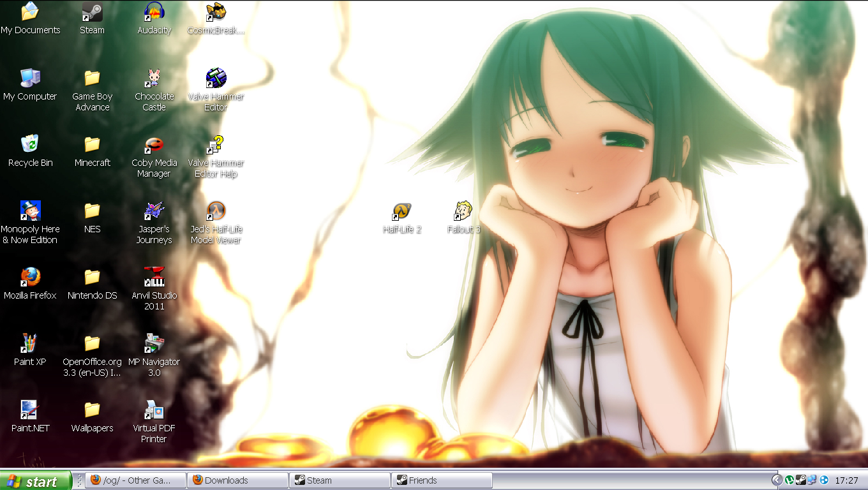Click the blue three-dot tray icon

824,480
